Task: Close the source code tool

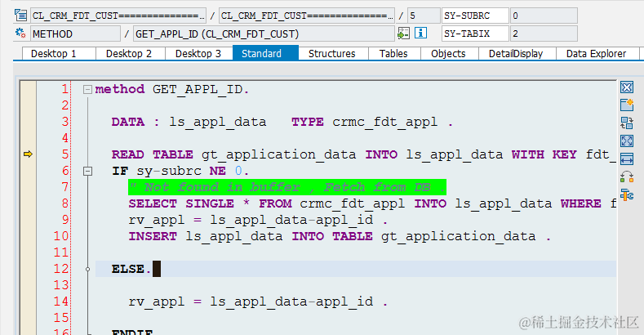Action: click(x=627, y=87)
